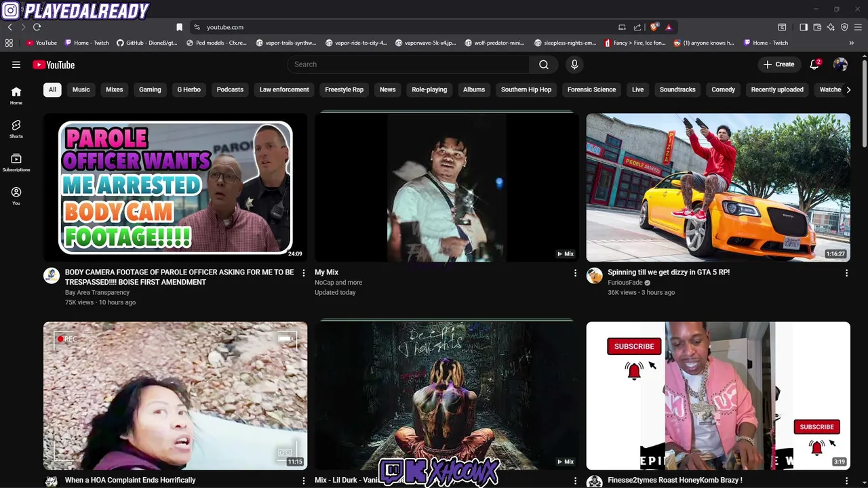Select the Recently uploaded chip

pyautogui.click(x=777, y=89)
